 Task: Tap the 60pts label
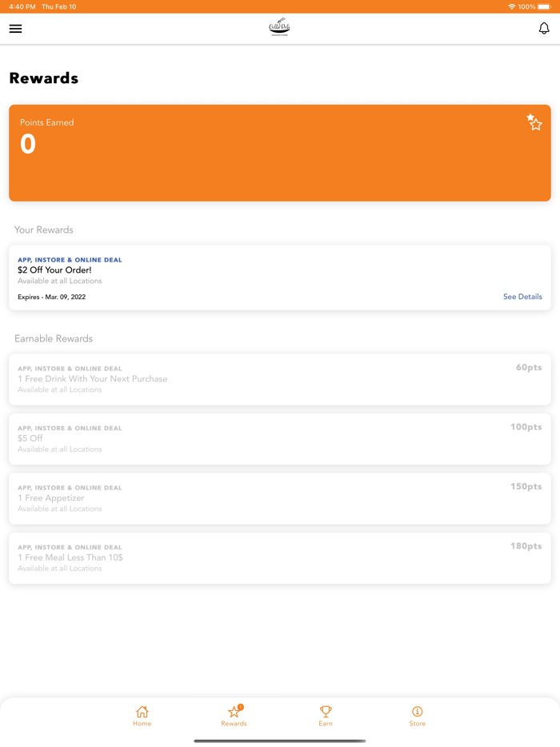click(x=529, y=368)
